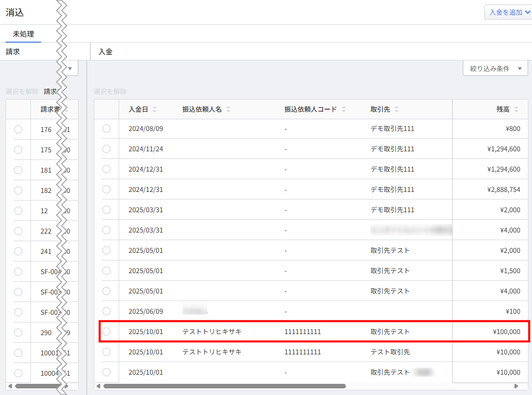Viewport: 532px width, 395px height.
Task: Sort by 残高 column sort icon
Action: (516, 109)
